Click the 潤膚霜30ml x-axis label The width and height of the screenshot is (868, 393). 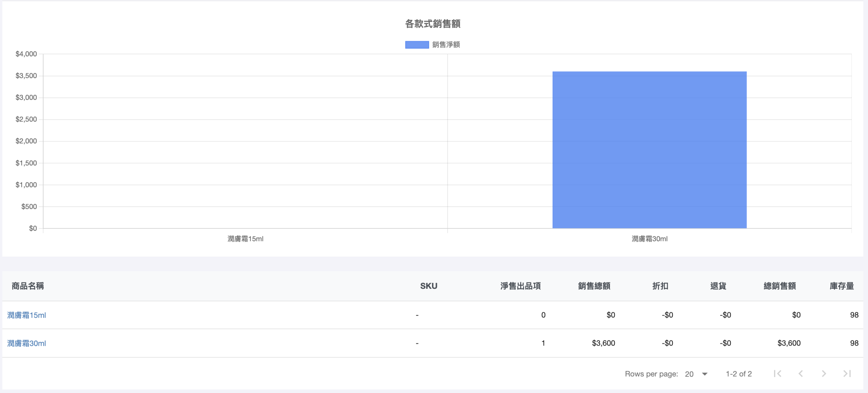[649, 239]
